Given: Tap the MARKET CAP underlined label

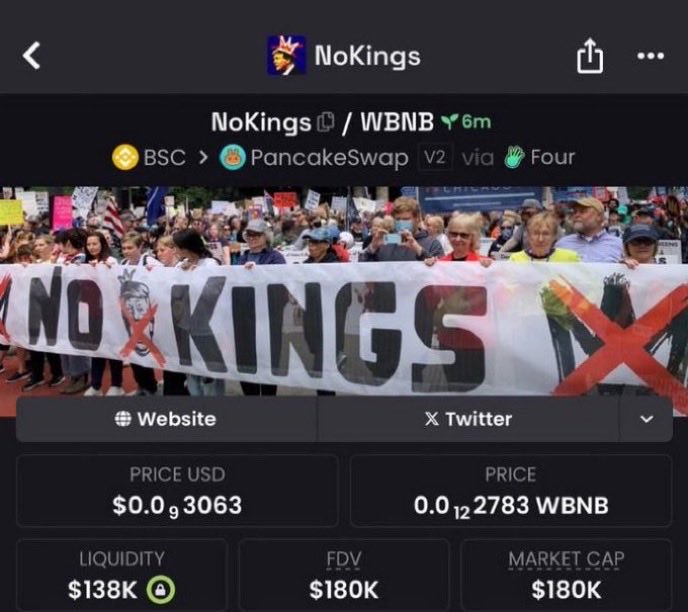Looking at the screenshot, I should [x=566, y=560].
